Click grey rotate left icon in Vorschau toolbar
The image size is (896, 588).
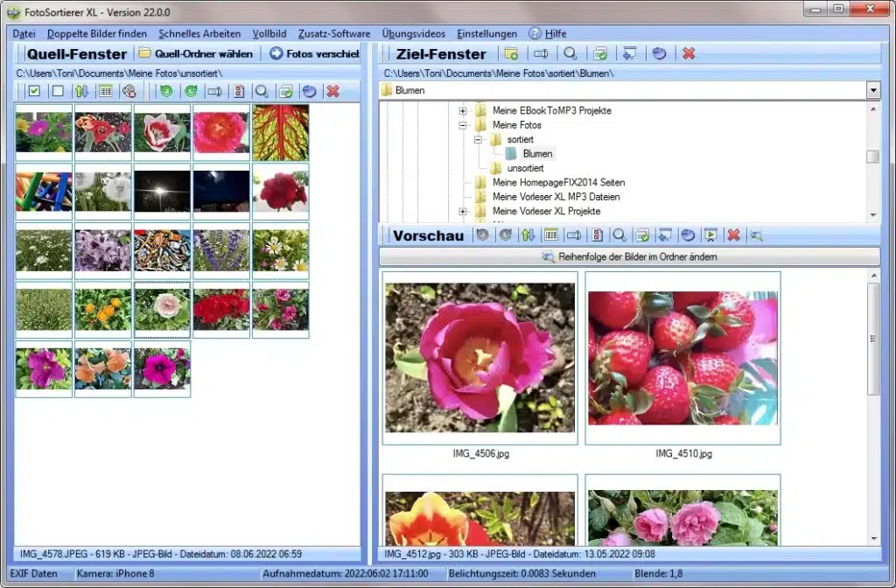tap(483, 234)
